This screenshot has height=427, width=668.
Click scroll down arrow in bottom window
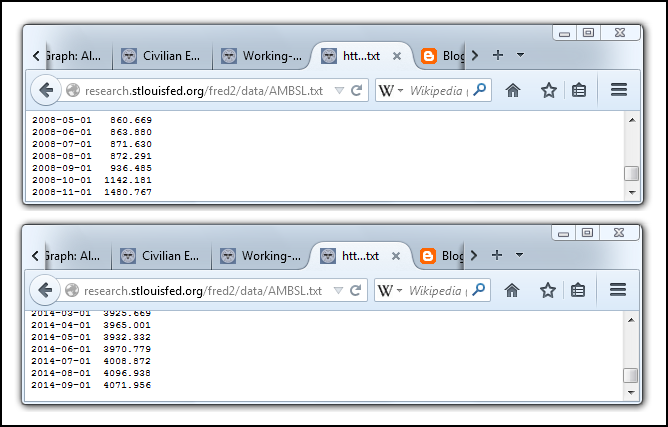pyautogui.click(x=631, y=392)
